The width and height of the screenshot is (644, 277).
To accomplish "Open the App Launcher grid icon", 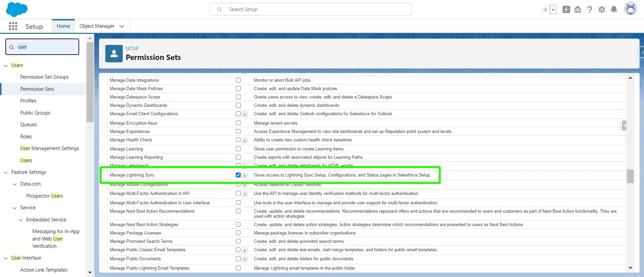I will point(13,26).
